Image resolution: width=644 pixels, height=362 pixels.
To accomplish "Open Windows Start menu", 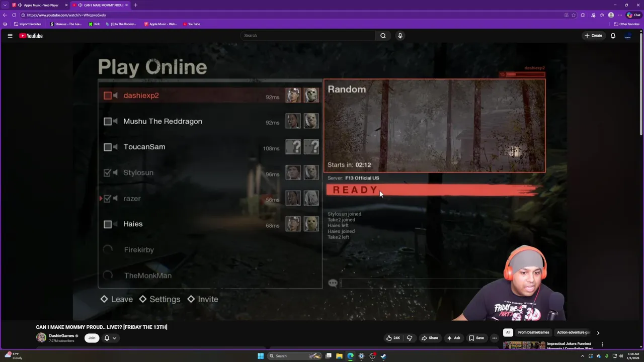I will 261,356.
